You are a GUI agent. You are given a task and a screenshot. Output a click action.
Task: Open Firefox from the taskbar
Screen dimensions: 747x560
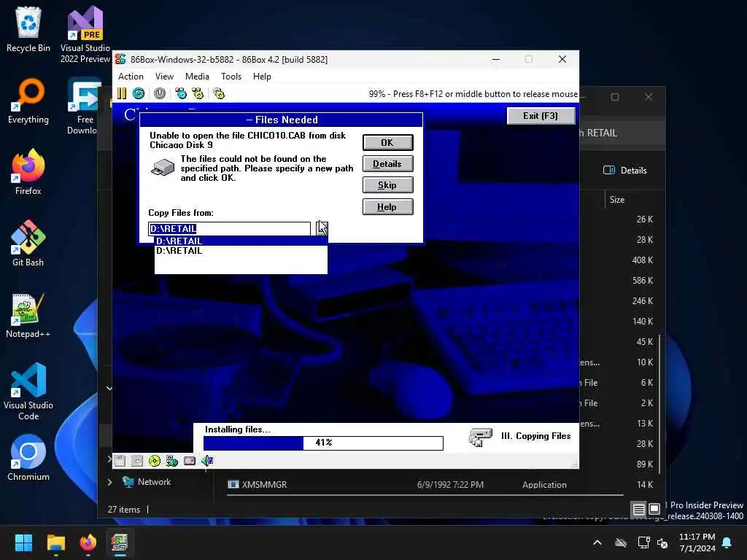(x=88, y=542)
